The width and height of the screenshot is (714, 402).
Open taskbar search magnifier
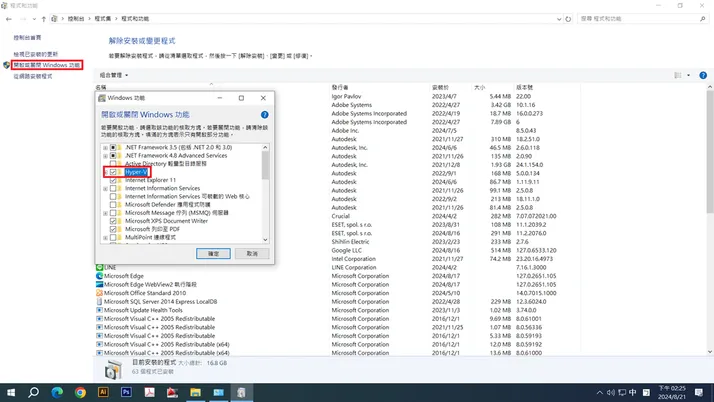[x=33, y=392]
